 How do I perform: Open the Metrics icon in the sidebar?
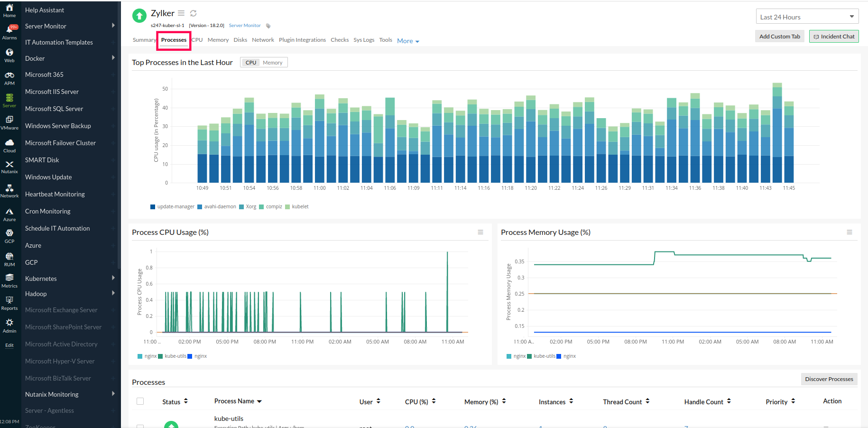pos(9,279)
